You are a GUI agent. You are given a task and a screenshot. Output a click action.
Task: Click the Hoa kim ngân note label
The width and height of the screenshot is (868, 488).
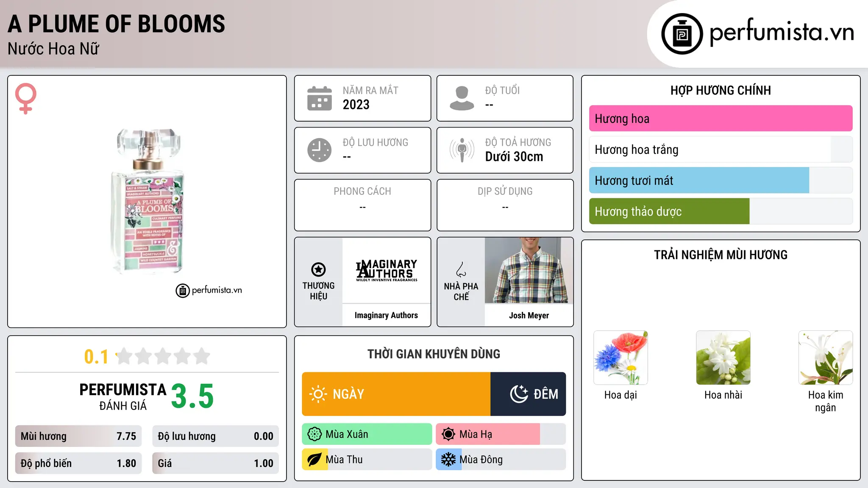coord(826,401)
